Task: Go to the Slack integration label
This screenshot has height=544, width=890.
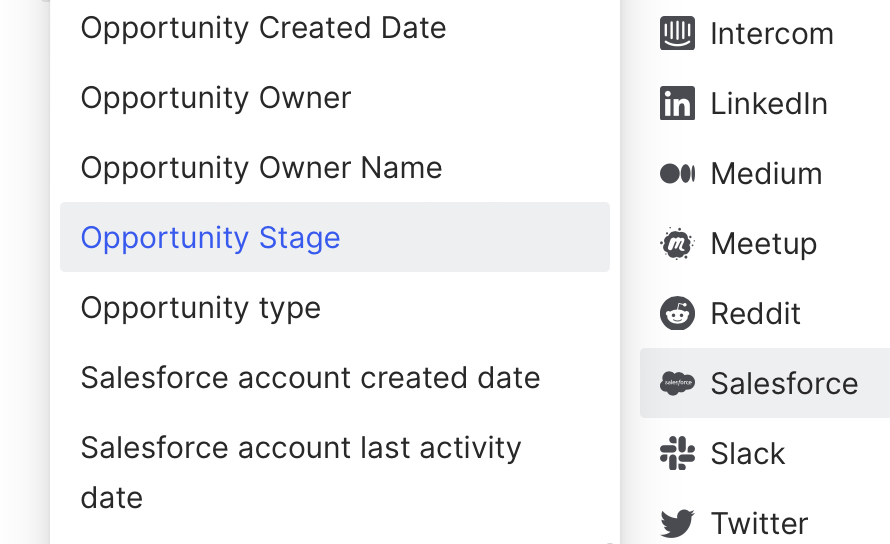Action: click(x=748, y=454)
